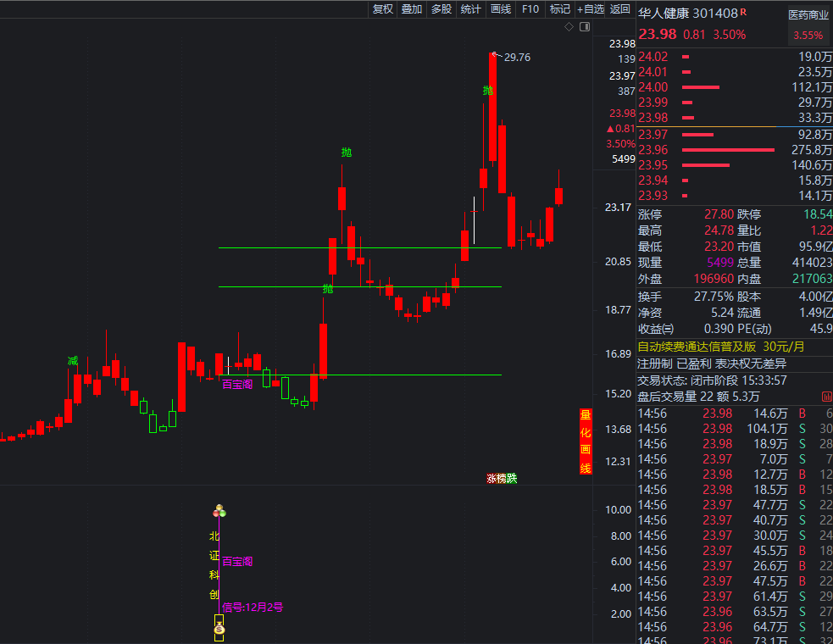Click the 量化画线 red vertical button
The height and width of the screenshot is (644, 833).
pos(585,441)
